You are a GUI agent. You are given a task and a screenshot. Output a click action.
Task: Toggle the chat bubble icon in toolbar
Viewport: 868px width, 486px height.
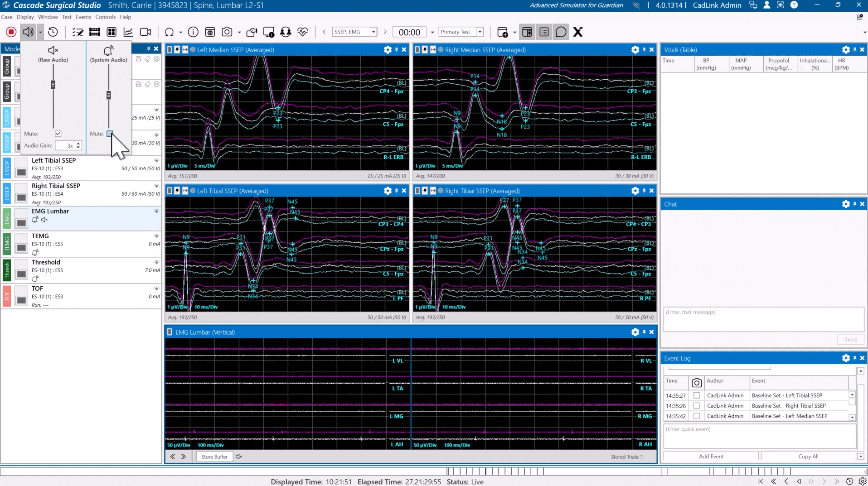click(x=561, y=32)
